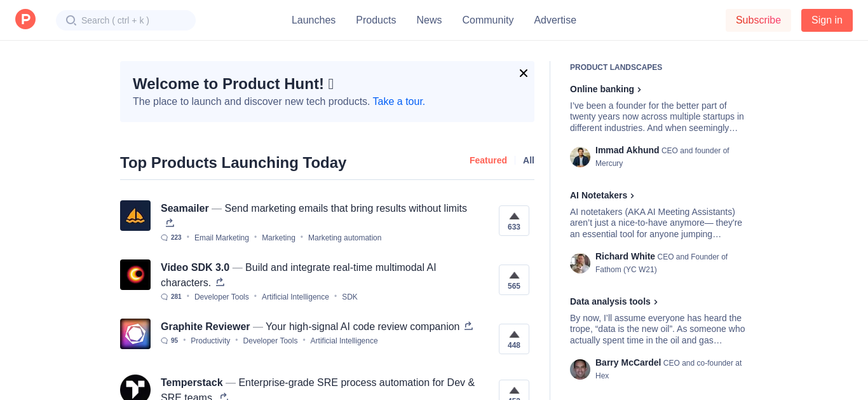868x400 pixels.
Task: Switch to the Featured tab
Action: (488, 160)
